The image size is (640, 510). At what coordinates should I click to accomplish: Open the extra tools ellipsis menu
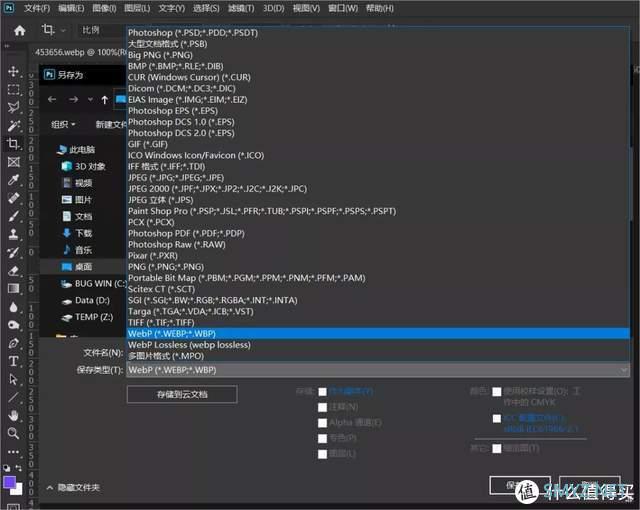click(x=13, y=452)
